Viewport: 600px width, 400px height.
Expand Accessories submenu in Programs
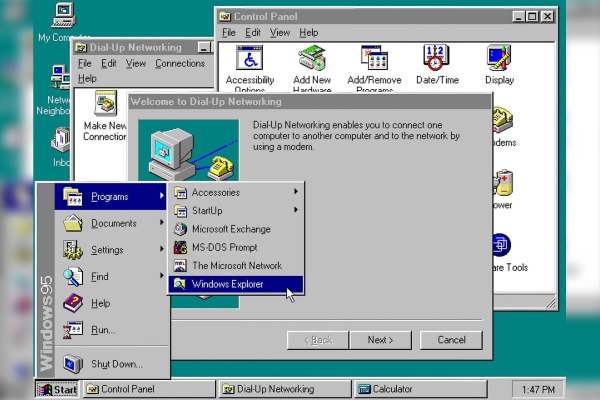tap(236, 192)
